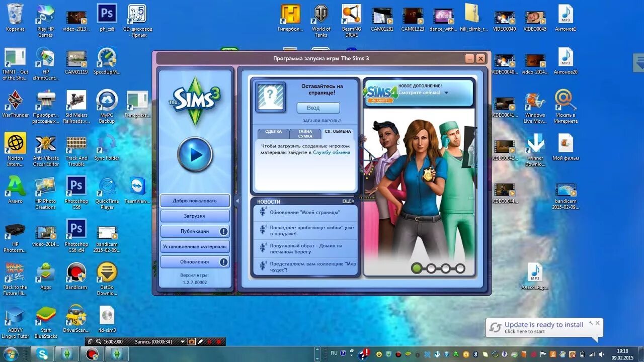Image resolution: width=644 pixels, height=362 pixels.
Task: Open the Sync Folder icon
Action: click(x=107, y=147)
